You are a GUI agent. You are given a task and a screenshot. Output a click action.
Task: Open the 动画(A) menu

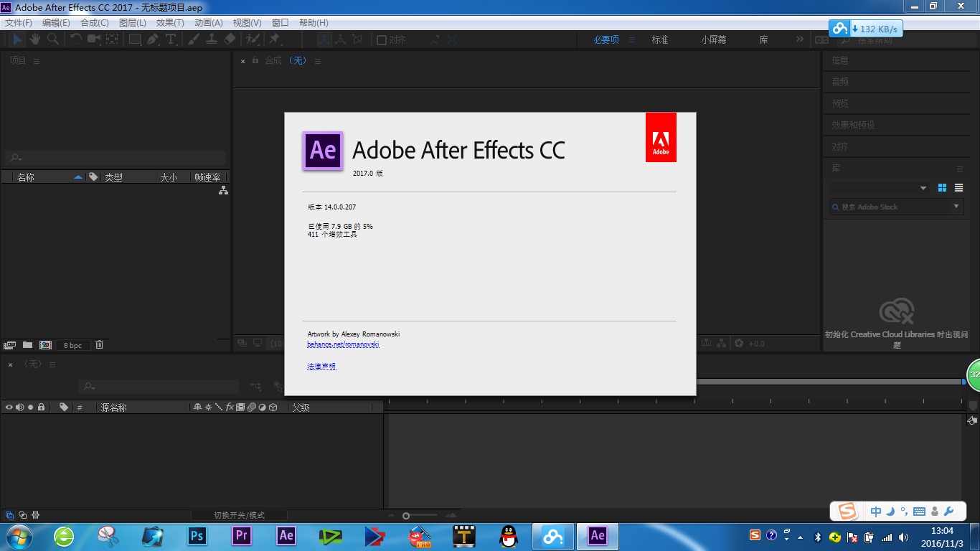[208, 23]
